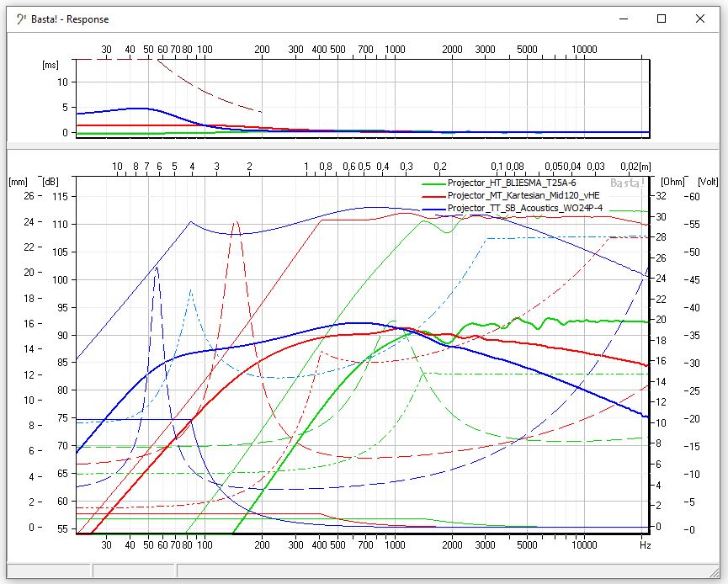
Task: Click the Hz label on the frequency axis
Action: (644, 545)
